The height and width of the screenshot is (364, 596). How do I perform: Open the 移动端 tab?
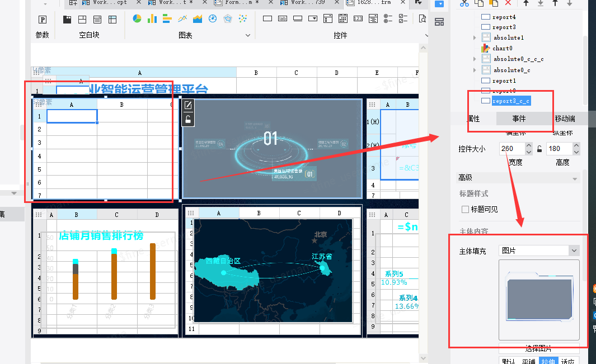point(565,119)
